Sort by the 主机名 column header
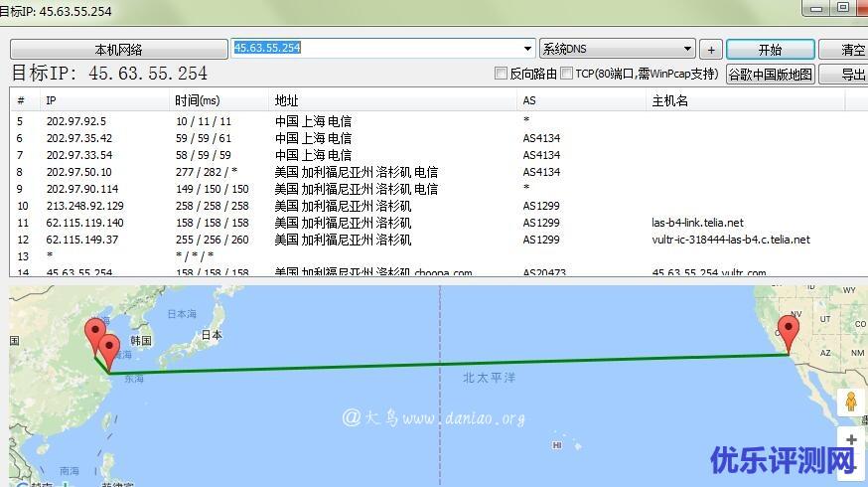868x487 pixels. pos(745,100)
